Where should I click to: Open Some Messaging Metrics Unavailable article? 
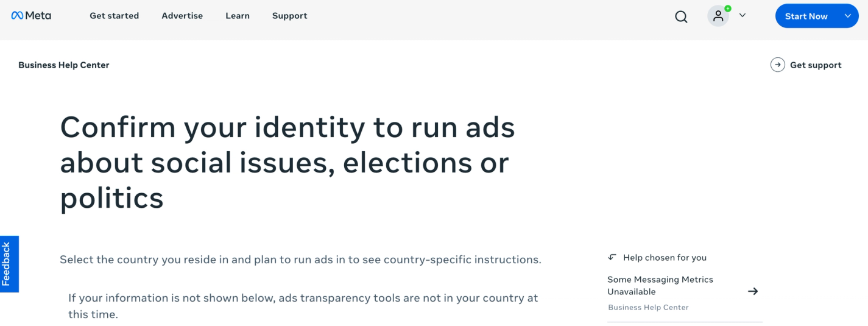[660, 285]
